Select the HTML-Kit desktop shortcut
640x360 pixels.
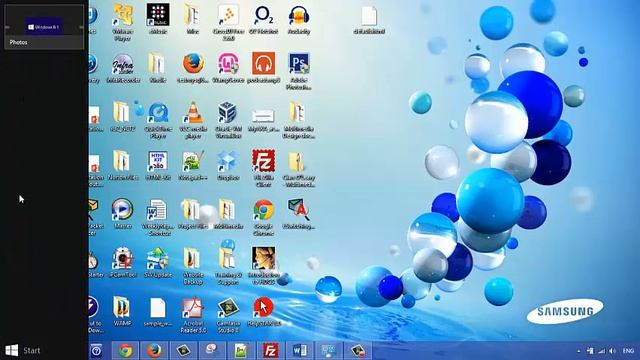click(x=158, y=166)
